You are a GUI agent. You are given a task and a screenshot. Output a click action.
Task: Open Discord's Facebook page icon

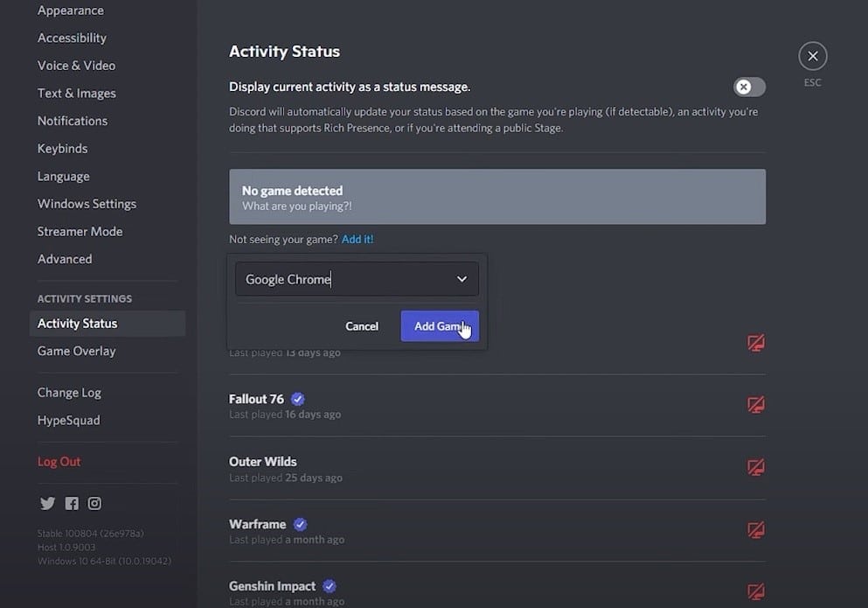tap(72, 503)
